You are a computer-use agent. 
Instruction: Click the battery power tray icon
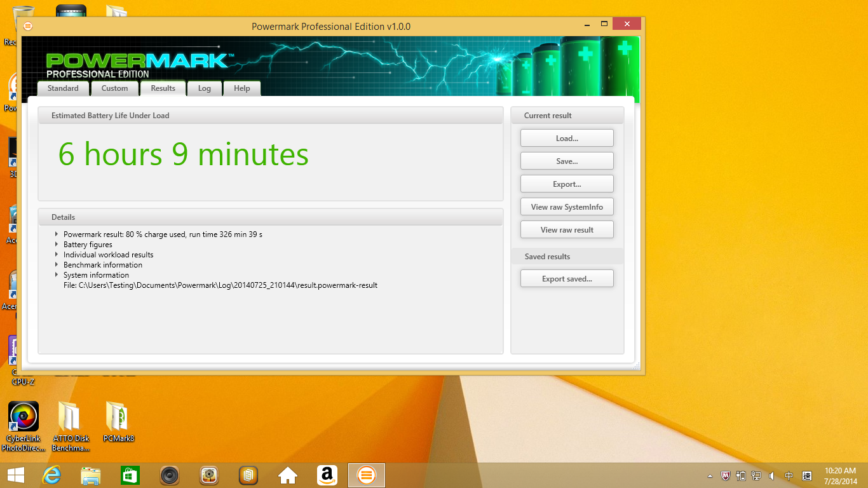coord(741,475)
